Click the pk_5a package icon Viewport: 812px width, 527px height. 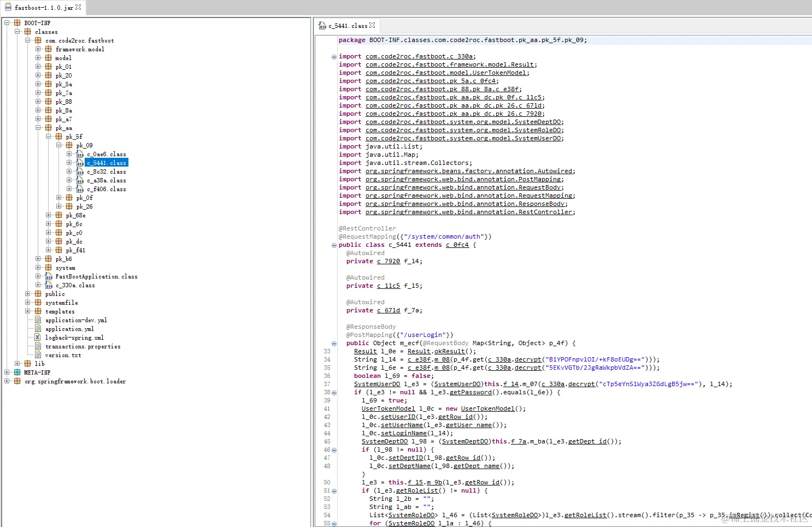(x=48, y=84)
